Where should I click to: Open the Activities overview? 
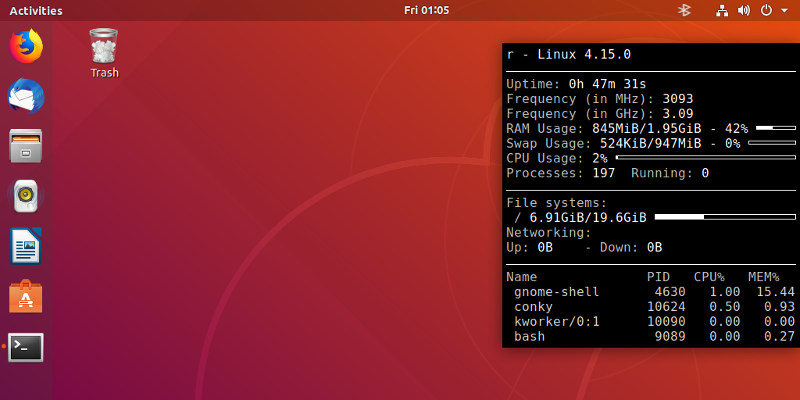tap(36, 11)
